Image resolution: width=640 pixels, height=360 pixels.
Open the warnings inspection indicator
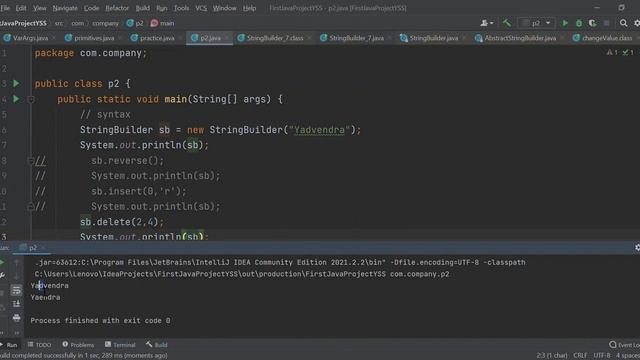(x=612, y=52)
